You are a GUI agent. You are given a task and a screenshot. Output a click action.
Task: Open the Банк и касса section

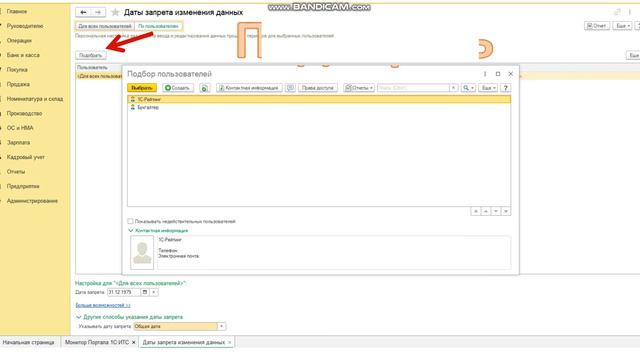click(23, 55)
